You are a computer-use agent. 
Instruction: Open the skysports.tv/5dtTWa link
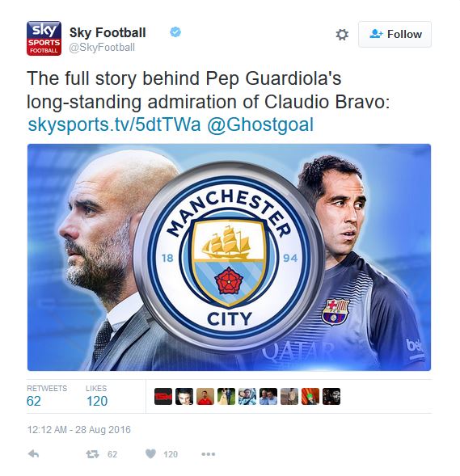coord(114,124)
